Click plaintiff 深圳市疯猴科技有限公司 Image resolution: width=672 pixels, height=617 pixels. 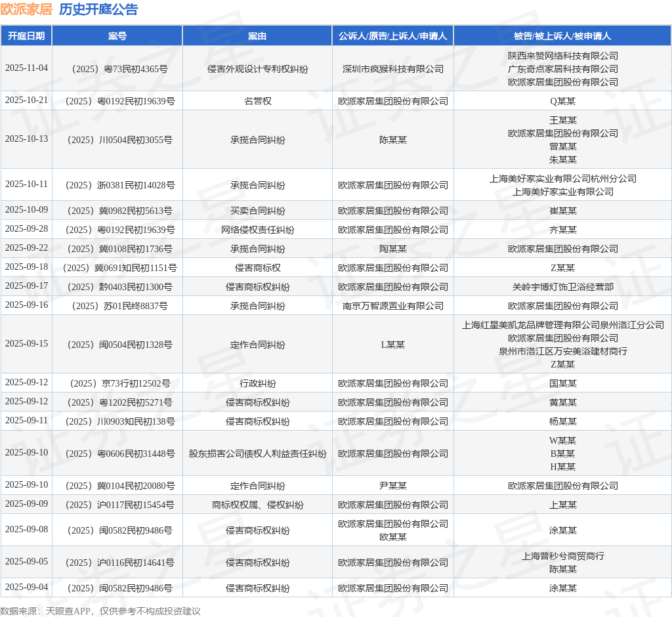393,69
